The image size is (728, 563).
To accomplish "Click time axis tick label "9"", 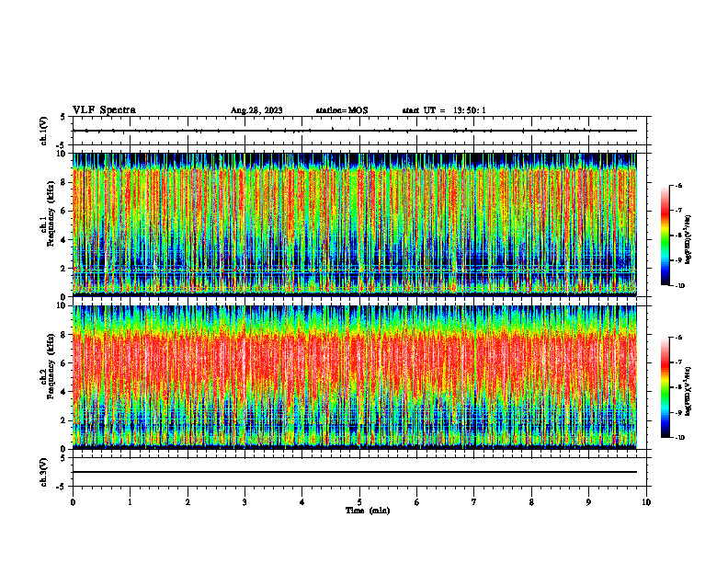I will [588, 502].
